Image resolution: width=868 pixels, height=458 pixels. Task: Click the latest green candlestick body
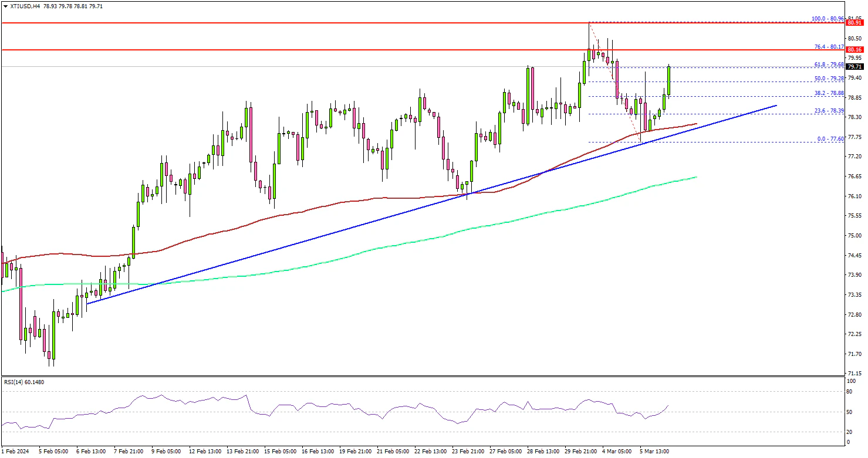669,81
